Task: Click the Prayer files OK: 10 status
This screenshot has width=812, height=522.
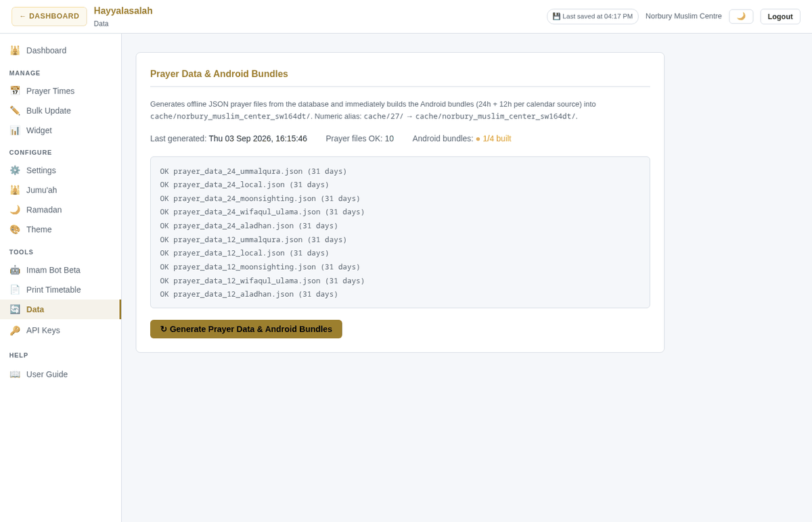Action: 360,139
